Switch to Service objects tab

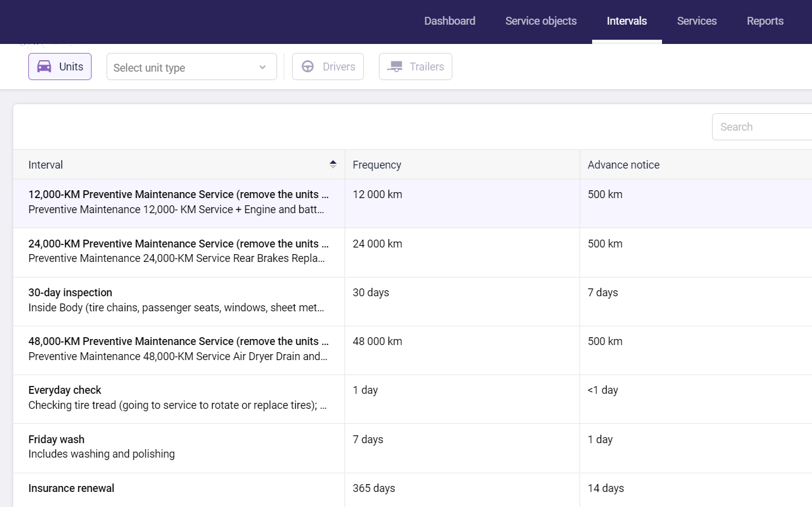point(541,21)
